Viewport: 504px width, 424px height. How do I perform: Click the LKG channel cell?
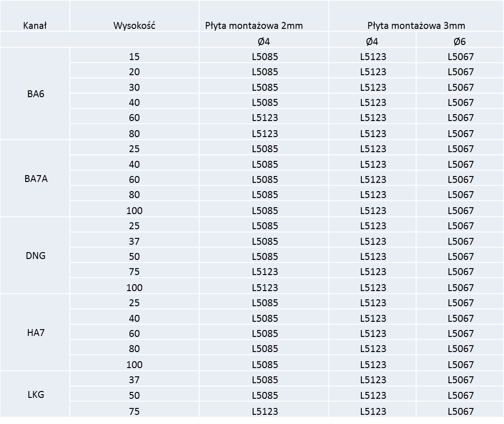(35, 395)
